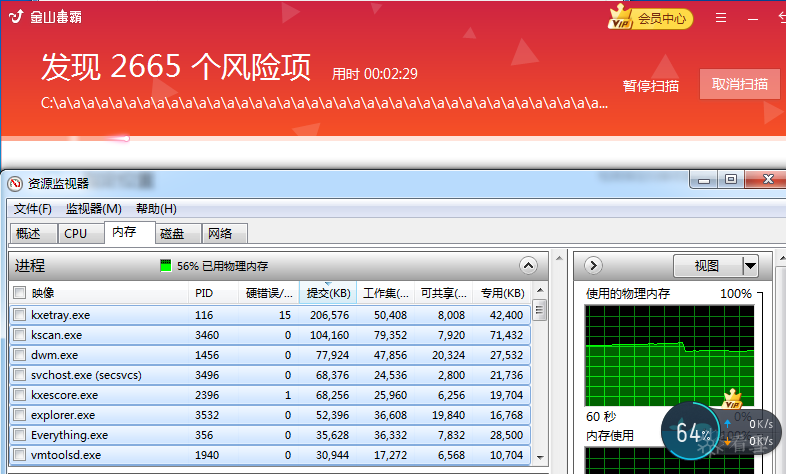
Task: Pause scanning with 暂停扫描
Action: 651,86
